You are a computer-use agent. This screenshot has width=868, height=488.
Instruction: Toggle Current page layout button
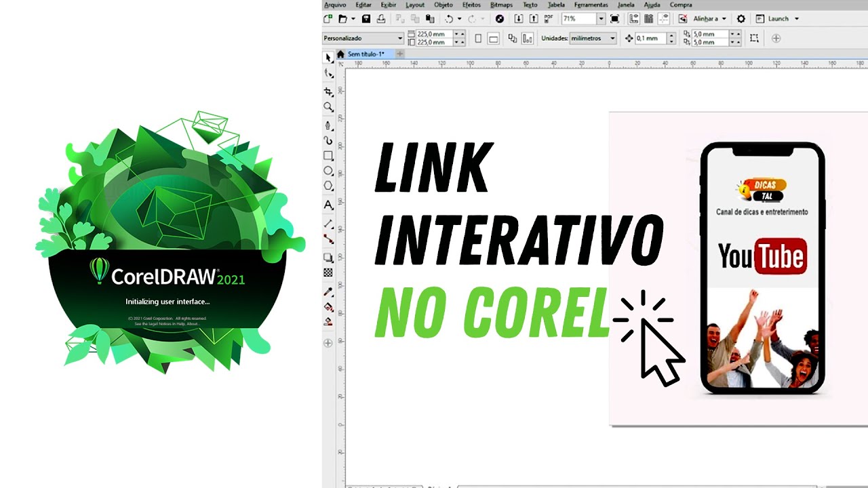(x=528, y=39)
